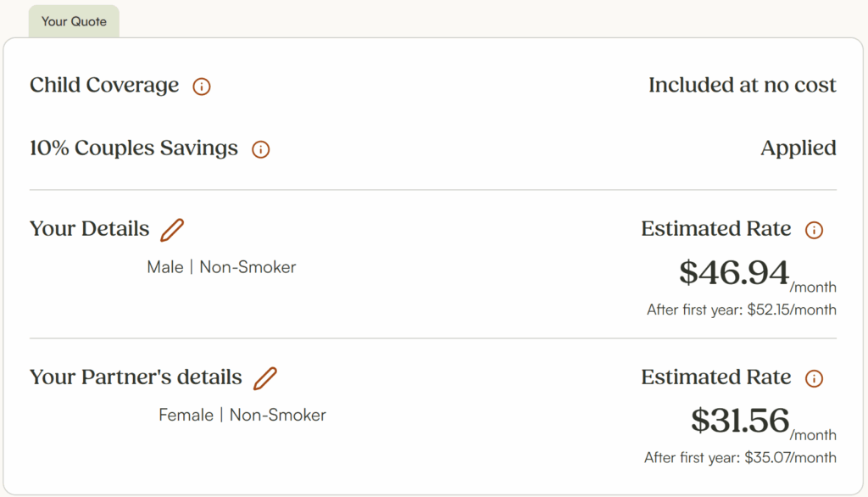
Task: Click the $31.56 monthly rate amount
Action: pos(740,421)
